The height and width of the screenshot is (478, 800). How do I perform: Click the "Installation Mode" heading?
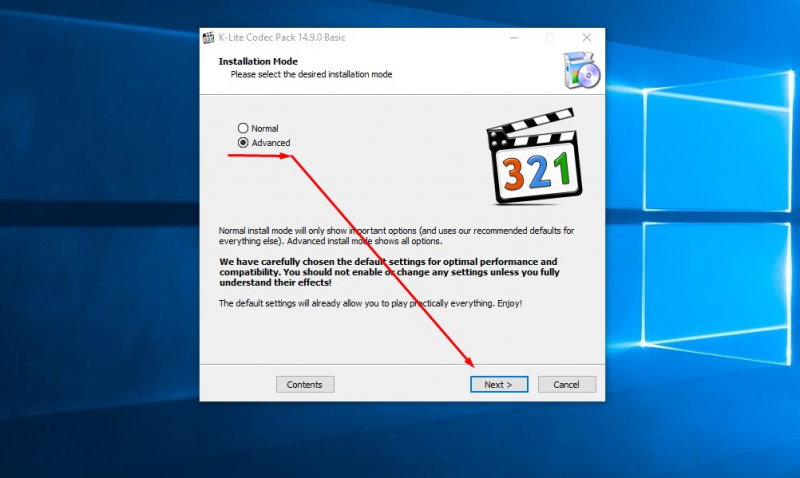258,61
